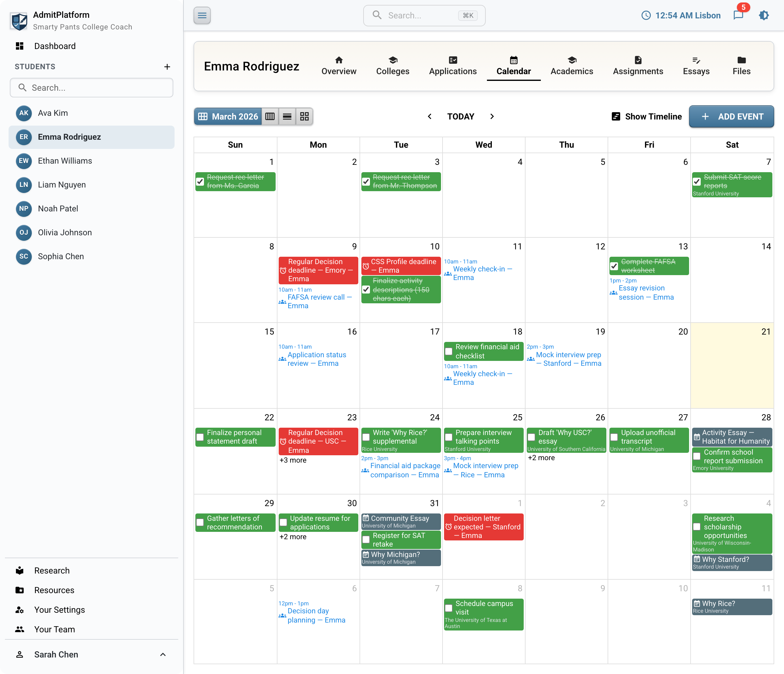
Task: Click the student search field in sidebar
Action: pos(92,87)
